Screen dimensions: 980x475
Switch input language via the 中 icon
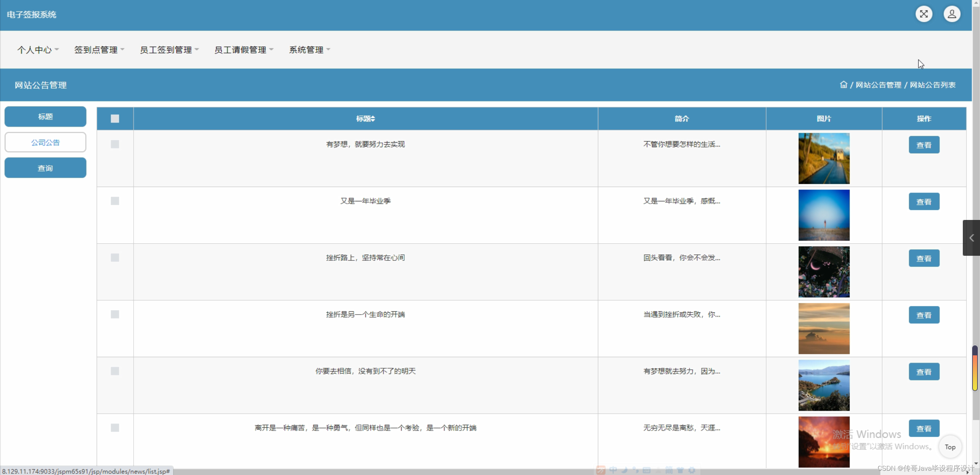click(x=612, y=471)
